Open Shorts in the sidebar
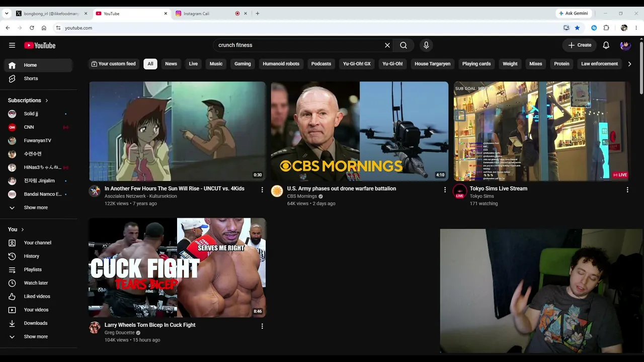The image size is (644, 362). click(38, 78)
